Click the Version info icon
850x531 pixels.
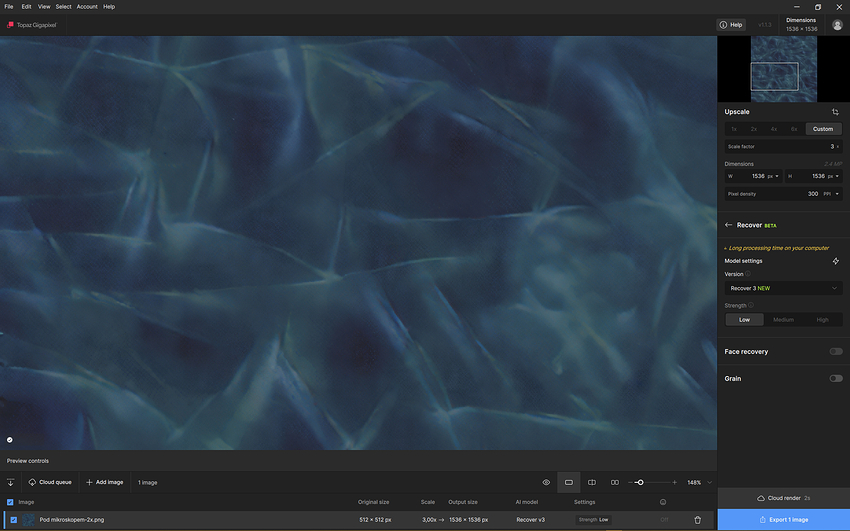[x=748, y=274]
